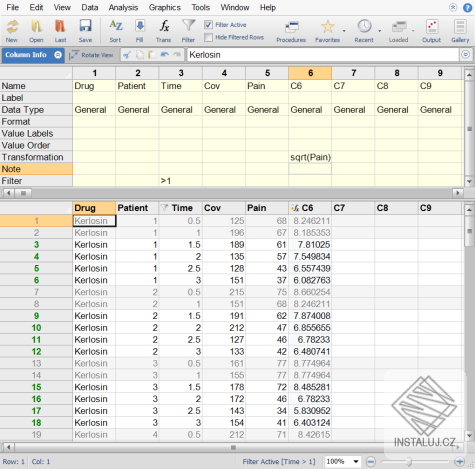The height and width of the screenshot is (469, 475).
Task: Click the Last file icon
Action: 60,30
